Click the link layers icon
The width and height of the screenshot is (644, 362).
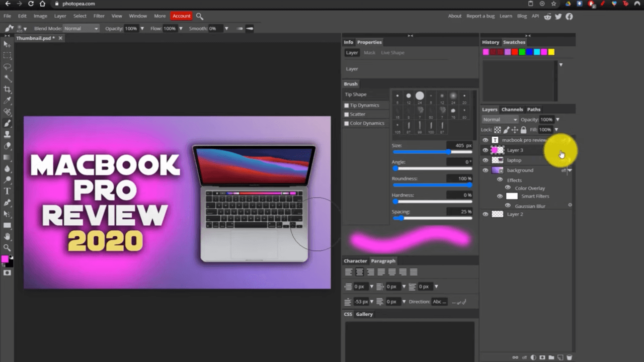(x=515, y=357)
